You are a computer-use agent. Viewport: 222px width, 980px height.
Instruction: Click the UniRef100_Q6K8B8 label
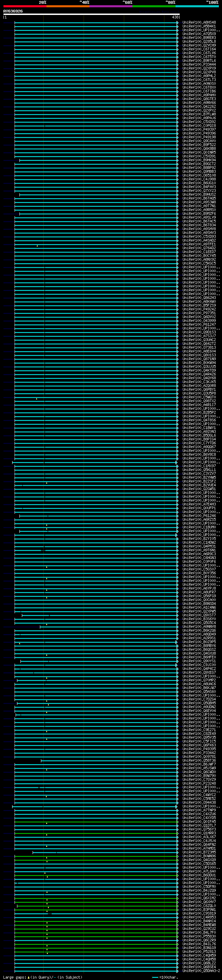(199, 149)
